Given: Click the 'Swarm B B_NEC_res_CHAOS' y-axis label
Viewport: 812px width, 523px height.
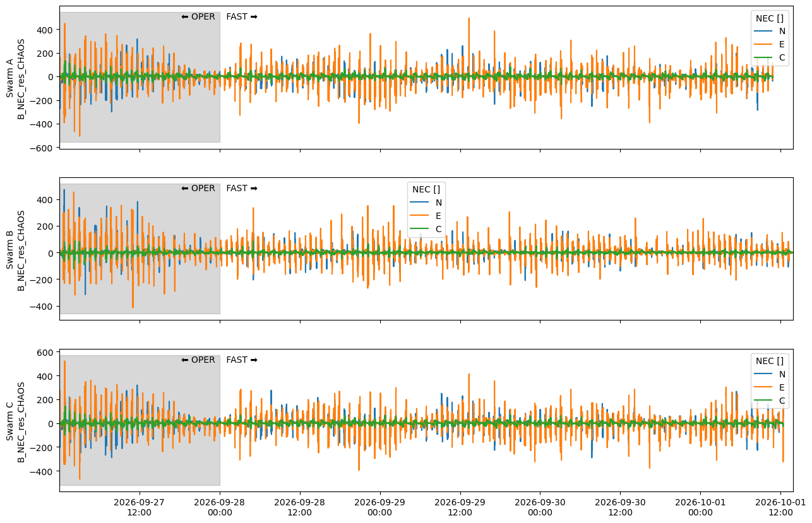Looking at the screenshot, I should click(x=16, y=250).
